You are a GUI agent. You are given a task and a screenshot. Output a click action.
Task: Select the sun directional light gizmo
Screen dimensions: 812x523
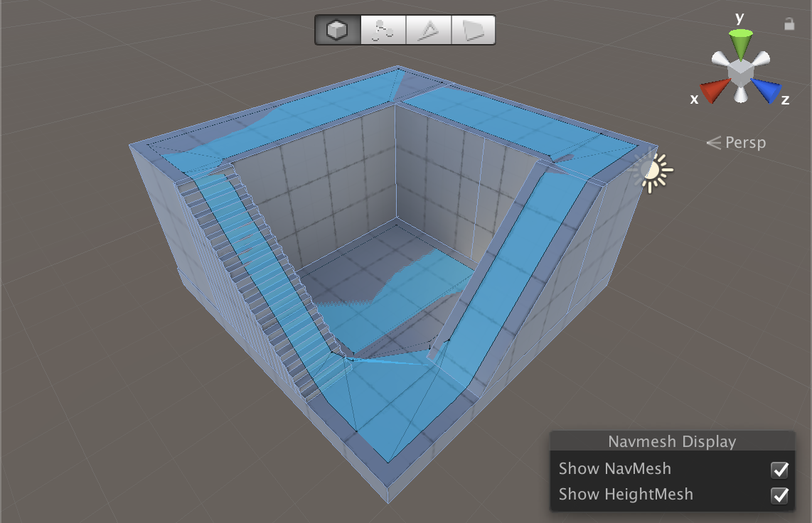coord(651,171)
